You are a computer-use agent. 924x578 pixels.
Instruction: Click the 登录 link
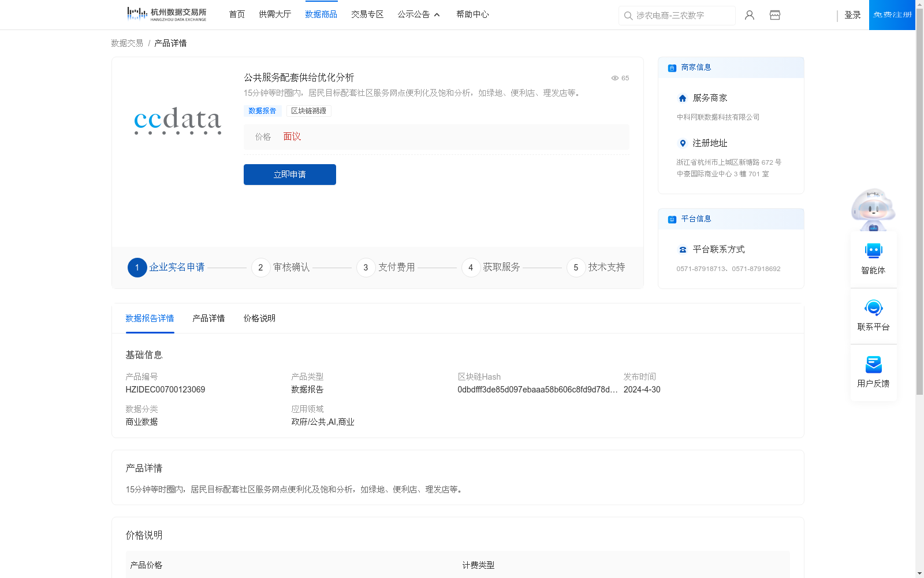pyautogui.click(x=852, y=15)
